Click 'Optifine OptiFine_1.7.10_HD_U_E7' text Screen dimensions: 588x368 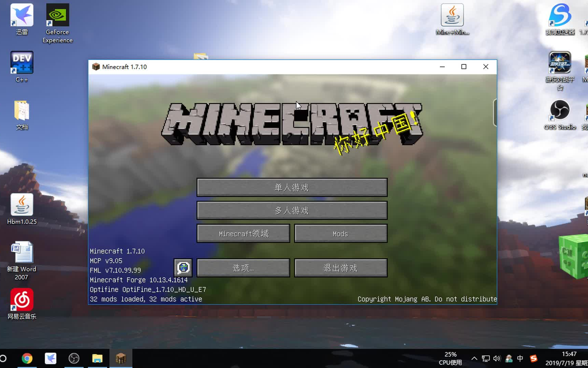point(148,290)
